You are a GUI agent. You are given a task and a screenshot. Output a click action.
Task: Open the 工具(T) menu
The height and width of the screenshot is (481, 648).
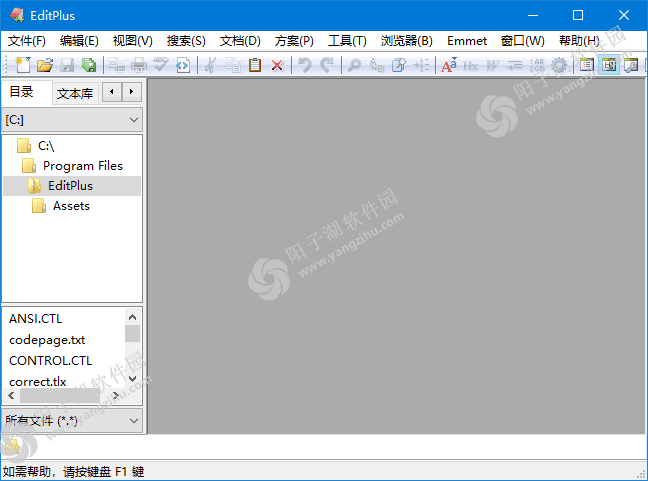348,41
